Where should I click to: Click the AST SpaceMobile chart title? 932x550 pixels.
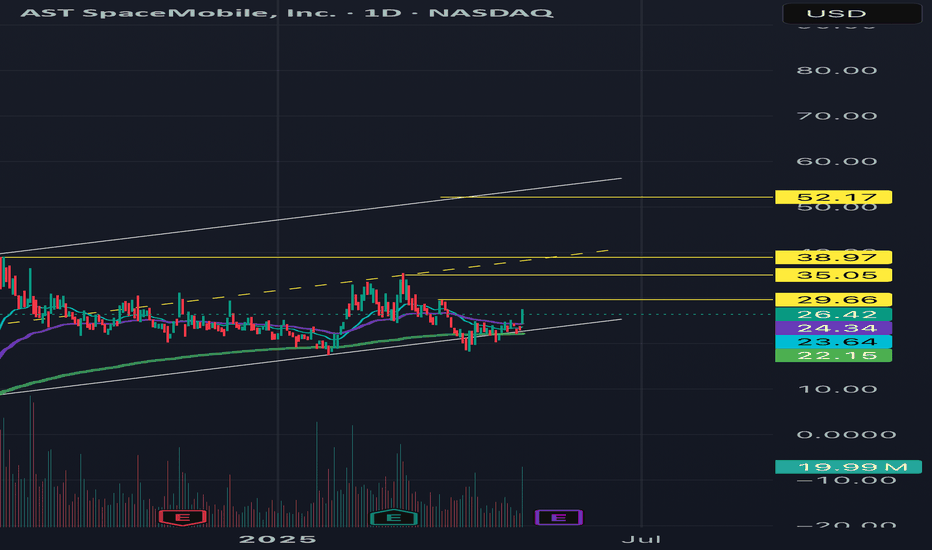click(x=287, y=12)
